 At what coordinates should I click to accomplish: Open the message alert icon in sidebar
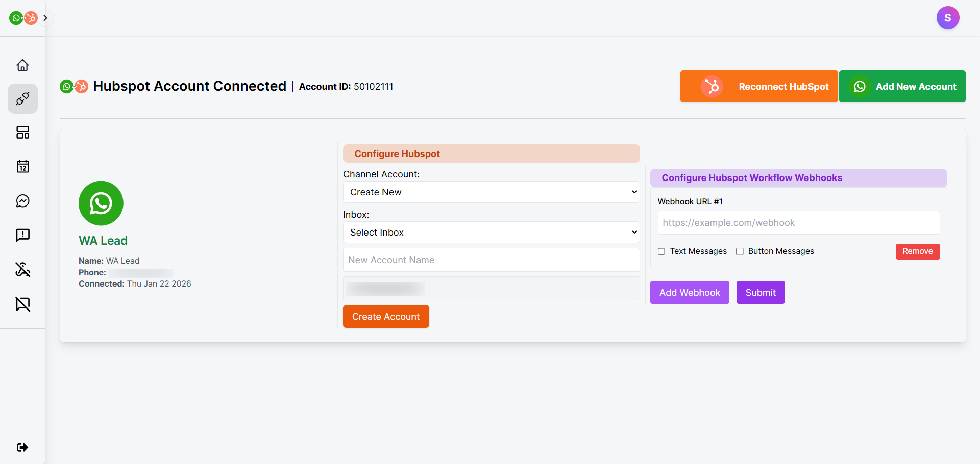(22, 235)
